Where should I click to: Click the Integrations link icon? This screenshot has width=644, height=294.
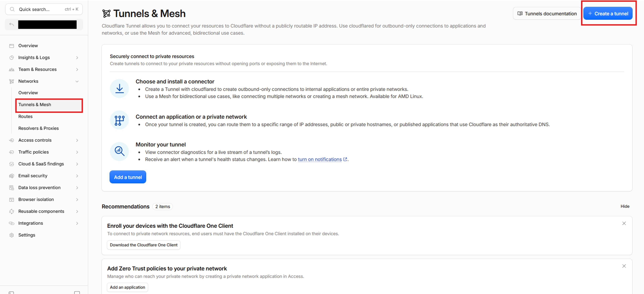pos(12,223)
